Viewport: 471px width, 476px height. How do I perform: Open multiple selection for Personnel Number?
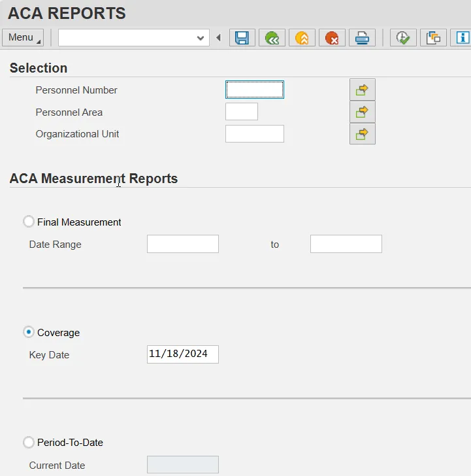click(362, 90)
